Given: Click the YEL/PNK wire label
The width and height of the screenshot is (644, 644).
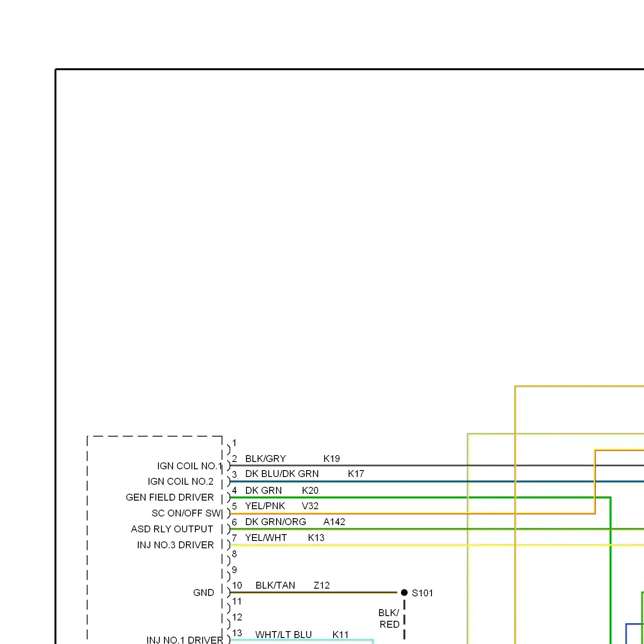Looking at the screenshot, I should 265,506.
